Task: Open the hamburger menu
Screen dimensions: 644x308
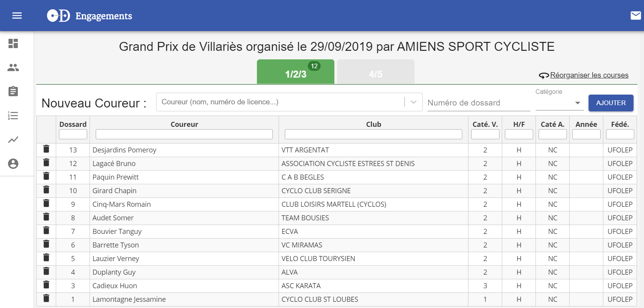Action: (x=17, y=16)
